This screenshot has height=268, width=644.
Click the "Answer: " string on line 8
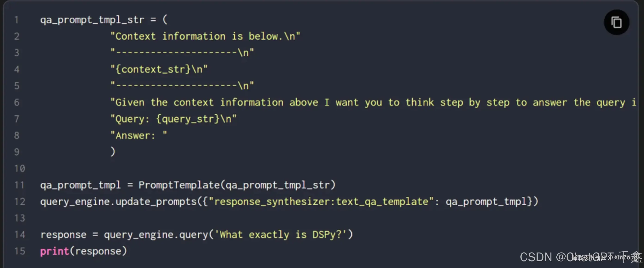(x=138, y=135)
